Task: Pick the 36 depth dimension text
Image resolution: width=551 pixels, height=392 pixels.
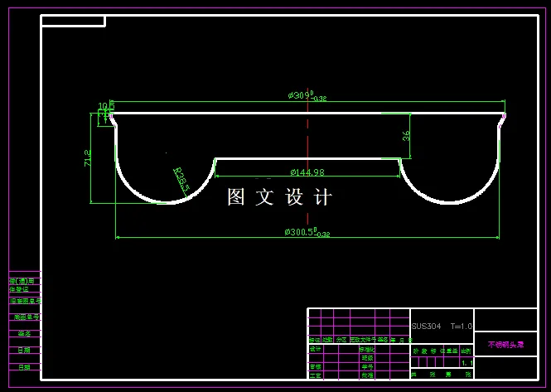Action: pos(406,136)
